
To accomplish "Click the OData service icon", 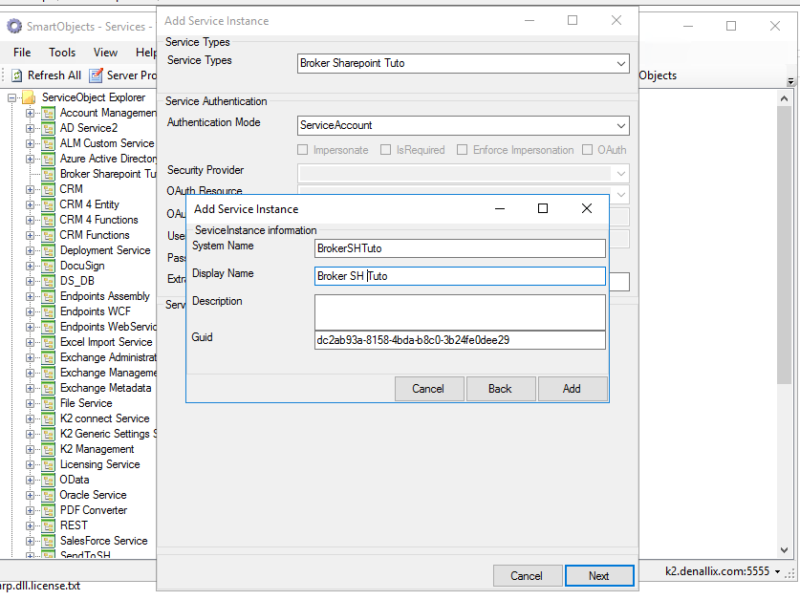I will coord(48,480).
